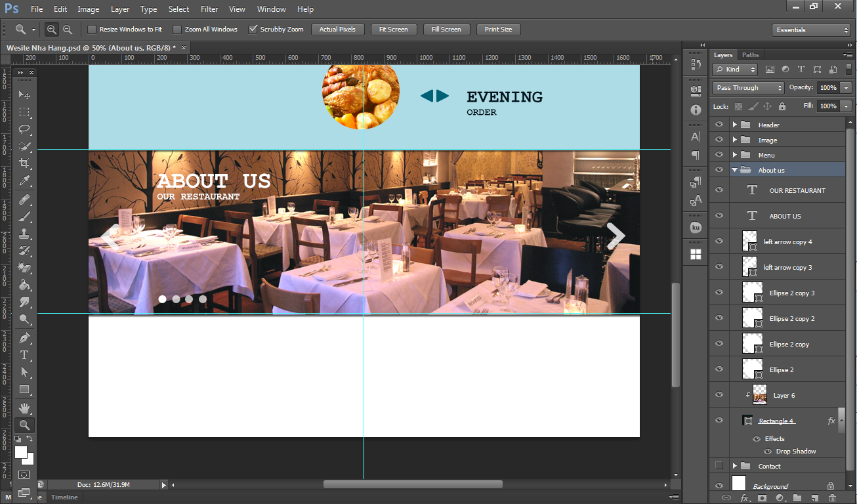
Task: Select the Spot Healing Brush tool
Action: pos(24,199)
